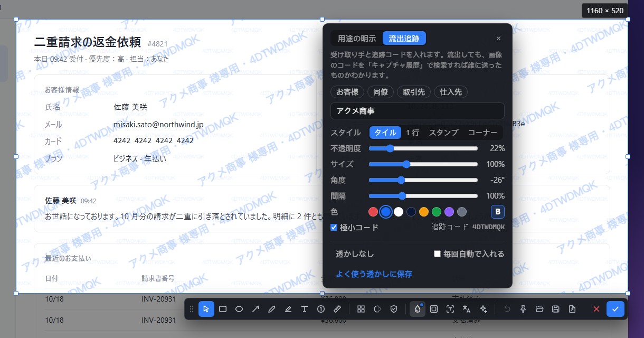The image size is (644, 338).
Task: Choose the 仕入先 recipient preset
Action: pos(451,92)
